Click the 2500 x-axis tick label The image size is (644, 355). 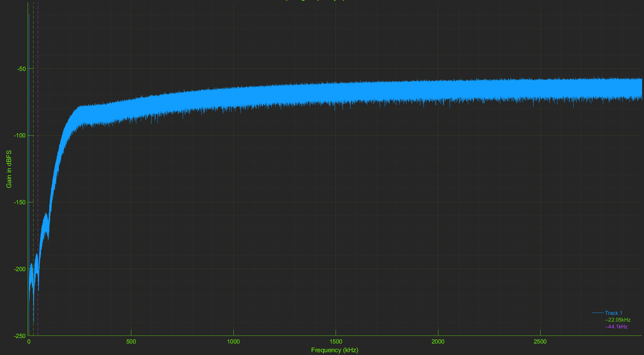540,342
